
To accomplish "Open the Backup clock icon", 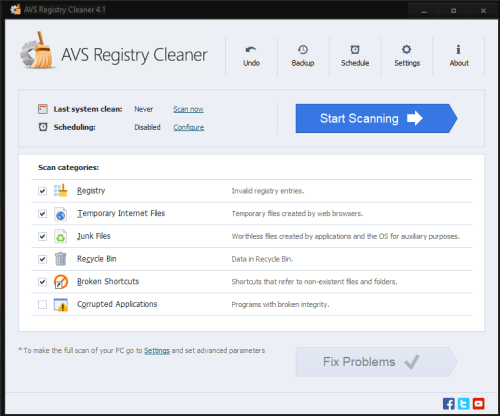I will pyautogui.click(x=303, y=50).
